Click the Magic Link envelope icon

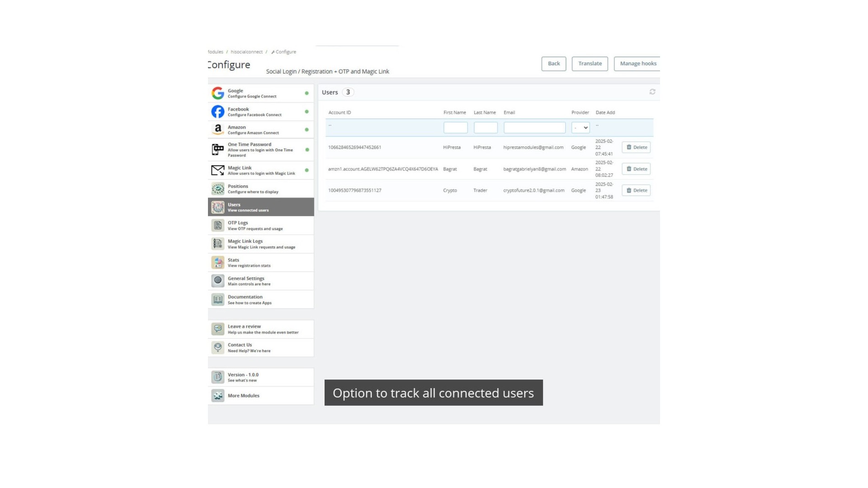click(x=217, y=170)
